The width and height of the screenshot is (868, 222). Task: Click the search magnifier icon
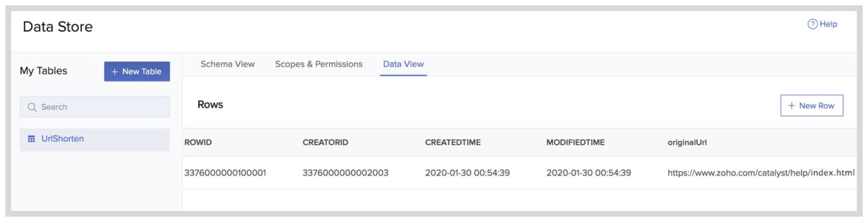(32, 107)
